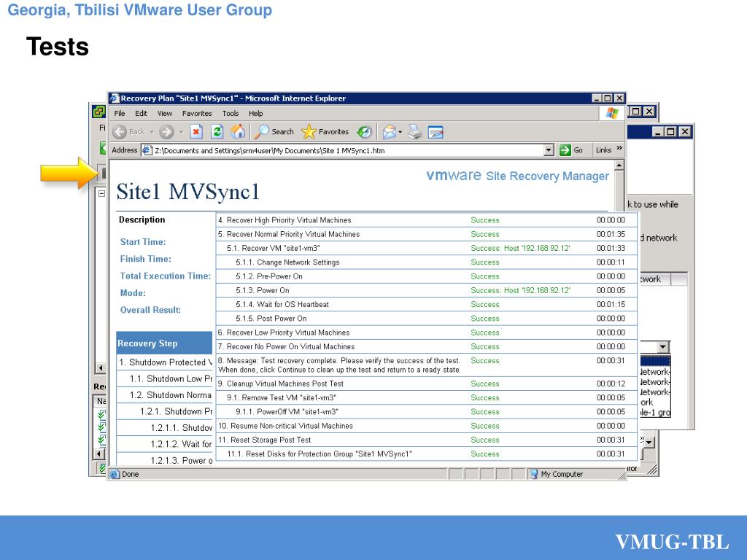Image resolution: width=747 pixels, height=560 pixels.
Task: Toggle network combo arrow in background dialog
Action: pos(663,346)
